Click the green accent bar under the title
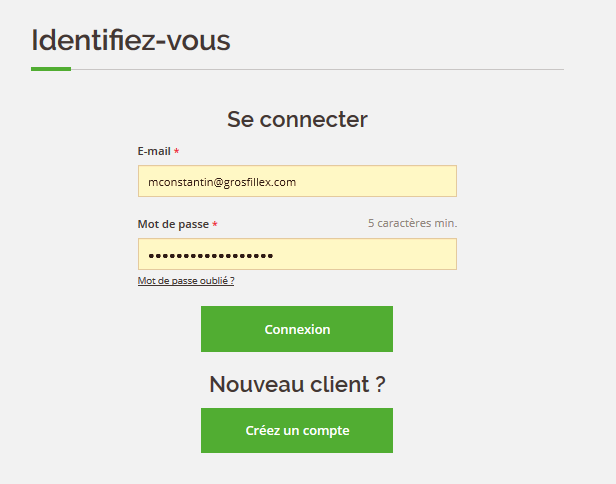Image resolution: width=616 pixels, height=484 pixels. tap(51, 69)
